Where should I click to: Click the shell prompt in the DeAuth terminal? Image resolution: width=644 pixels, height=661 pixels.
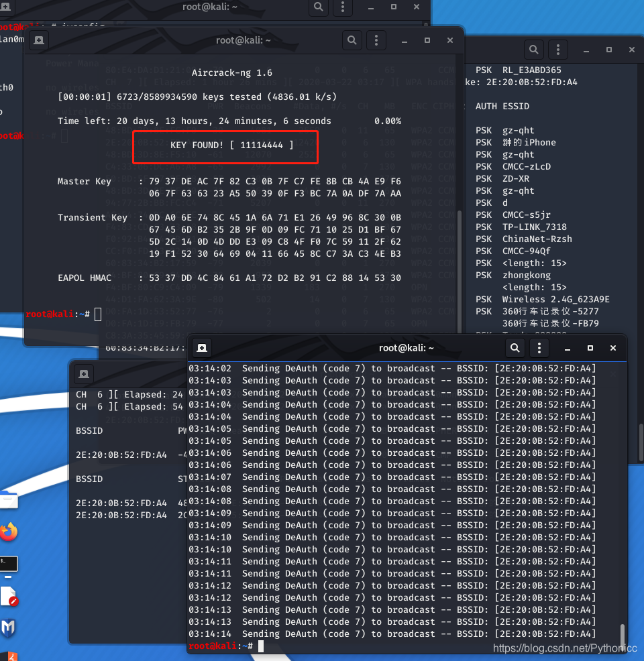point(226,646)
